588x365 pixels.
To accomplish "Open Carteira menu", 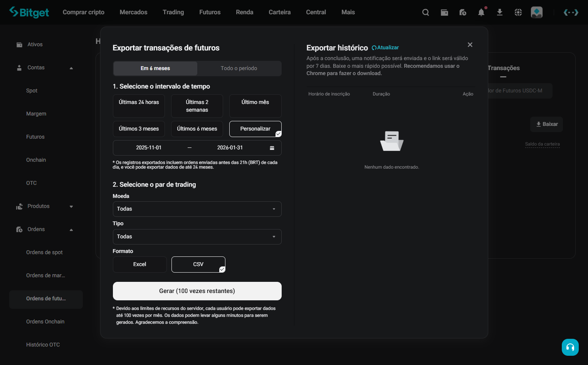I will pyautogui.click(x=280, y=12).
